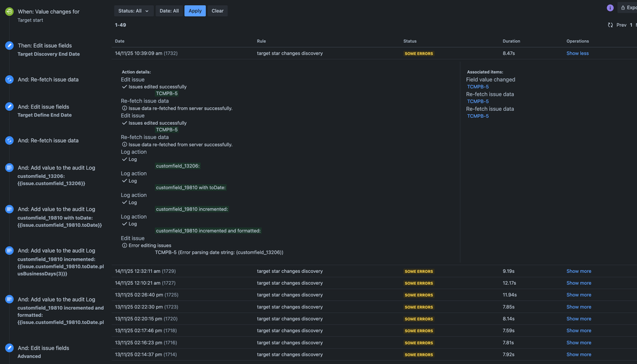637x364 pixels.
Task: Click the Clear button
Action: [x=217, y=11]
